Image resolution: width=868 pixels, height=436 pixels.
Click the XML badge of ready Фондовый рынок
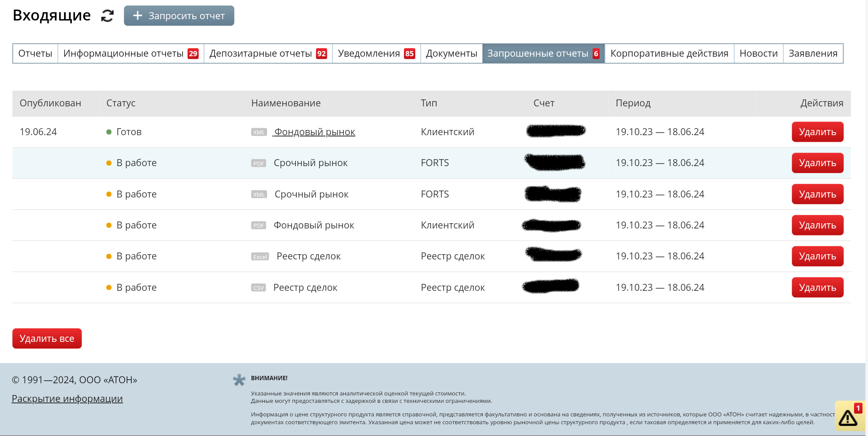259,132
